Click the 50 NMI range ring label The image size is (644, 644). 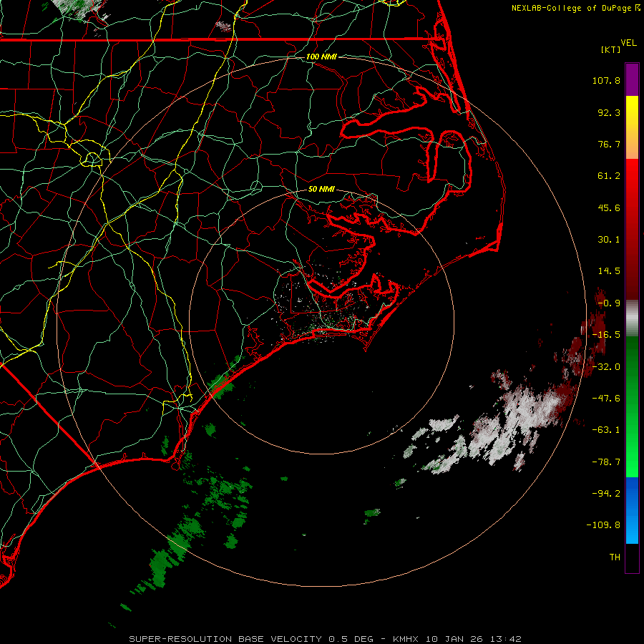(321, 189)
